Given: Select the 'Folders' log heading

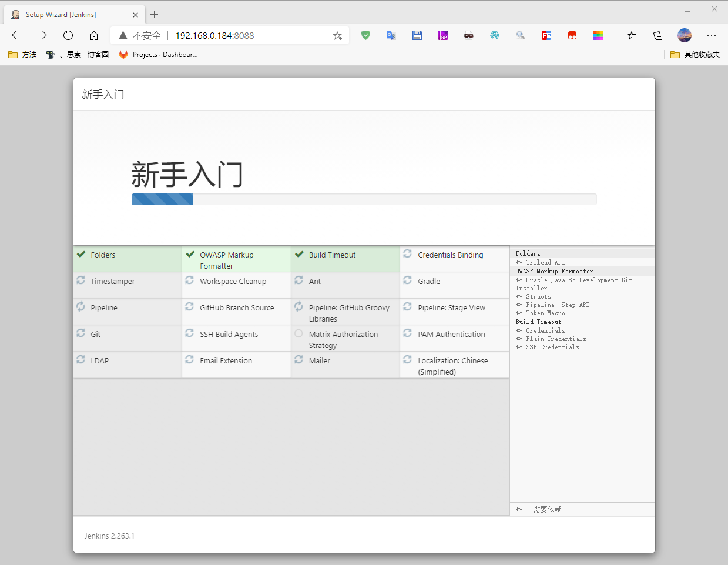Looking at the screenshot, I should tap(528, 253).
